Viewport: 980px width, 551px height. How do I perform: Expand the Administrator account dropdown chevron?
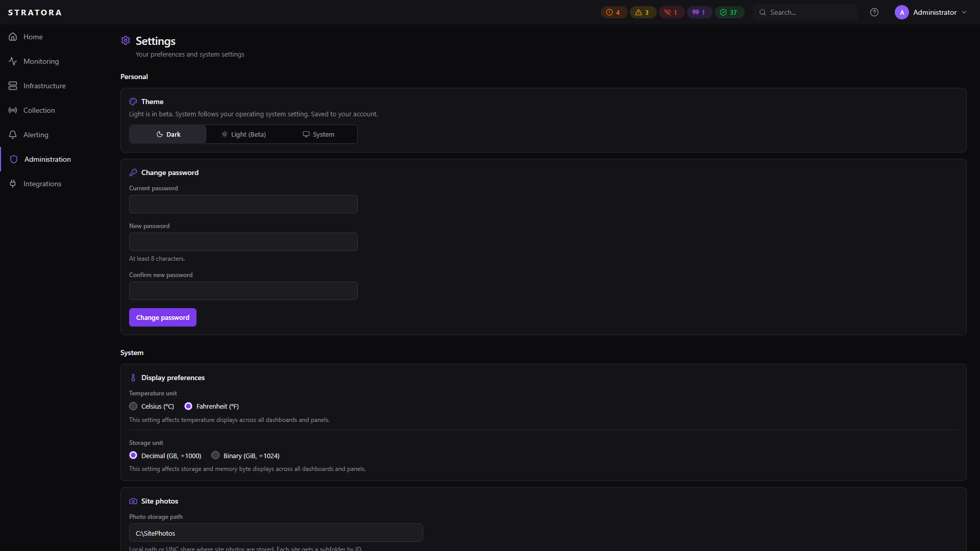click(x=964, y=12)
